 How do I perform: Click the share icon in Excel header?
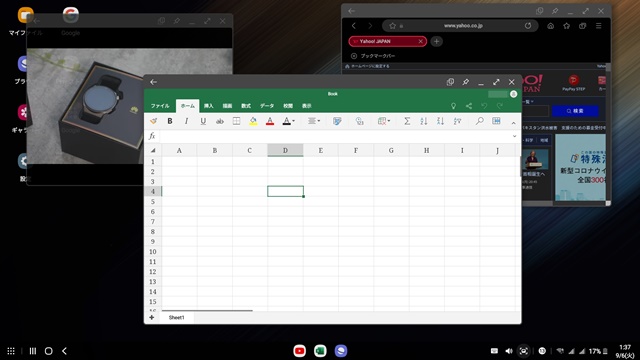469,106
